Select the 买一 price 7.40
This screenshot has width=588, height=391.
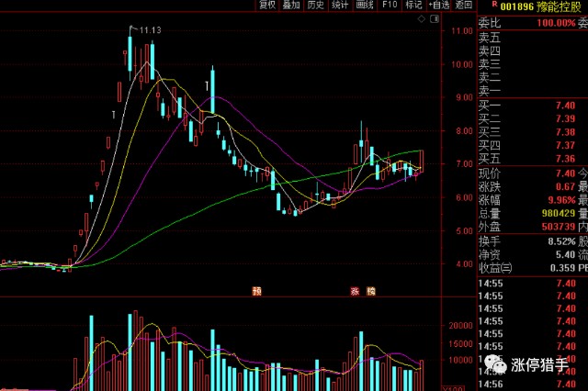[566, 106]
